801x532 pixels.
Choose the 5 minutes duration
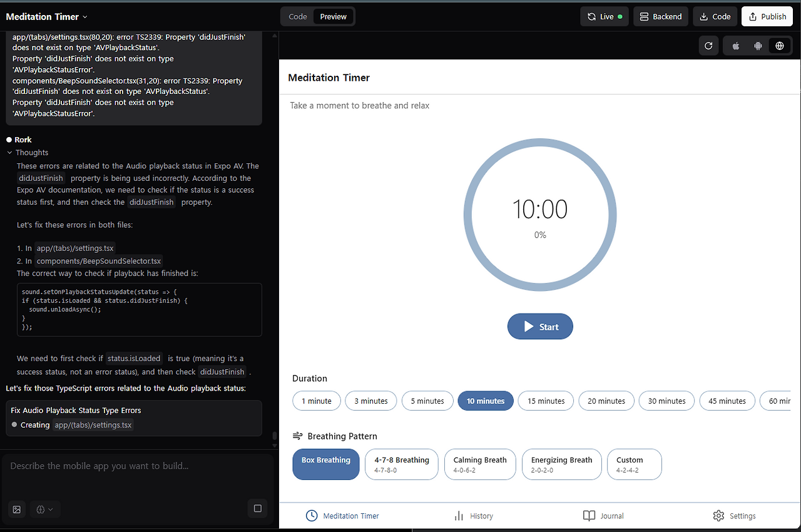point(427,401)
